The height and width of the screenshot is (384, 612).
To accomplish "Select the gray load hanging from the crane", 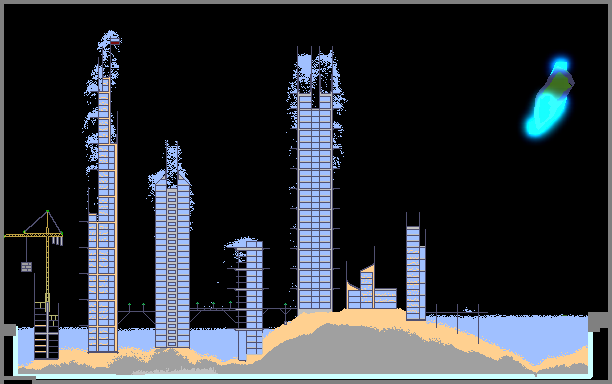I will point(26,267).
